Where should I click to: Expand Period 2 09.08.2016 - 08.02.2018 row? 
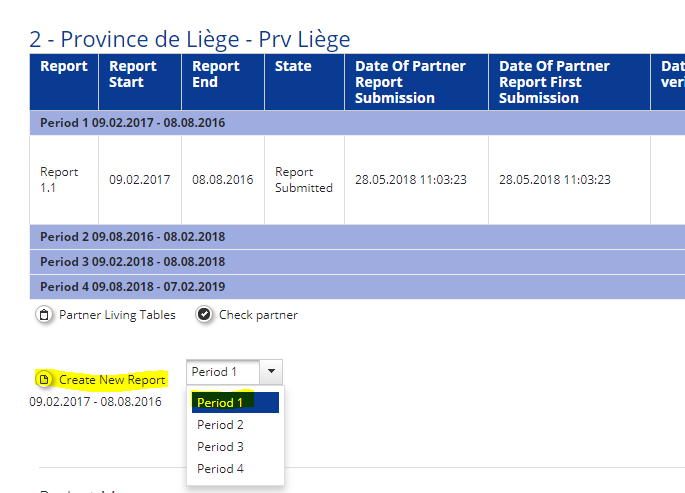pyautogui.click(x=132, y=237)
